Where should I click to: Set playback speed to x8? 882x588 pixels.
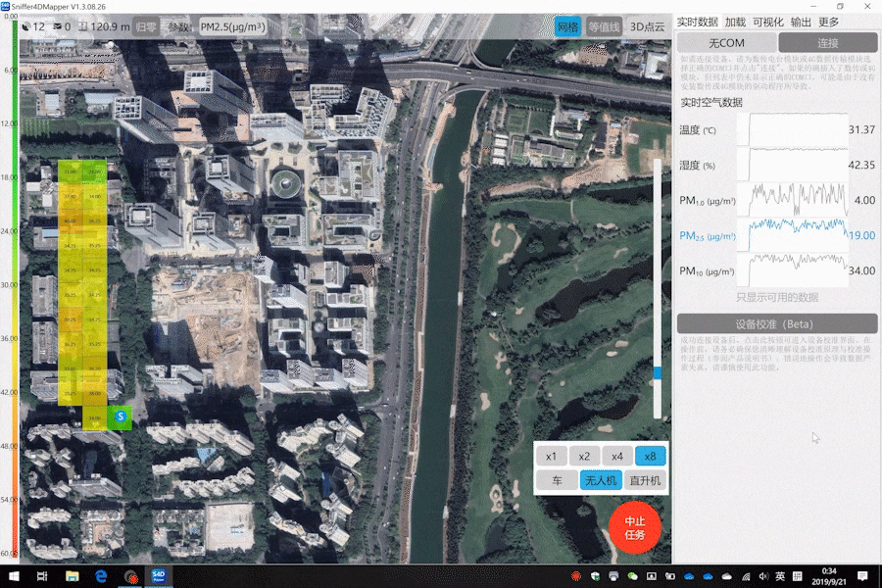point(651,457)
